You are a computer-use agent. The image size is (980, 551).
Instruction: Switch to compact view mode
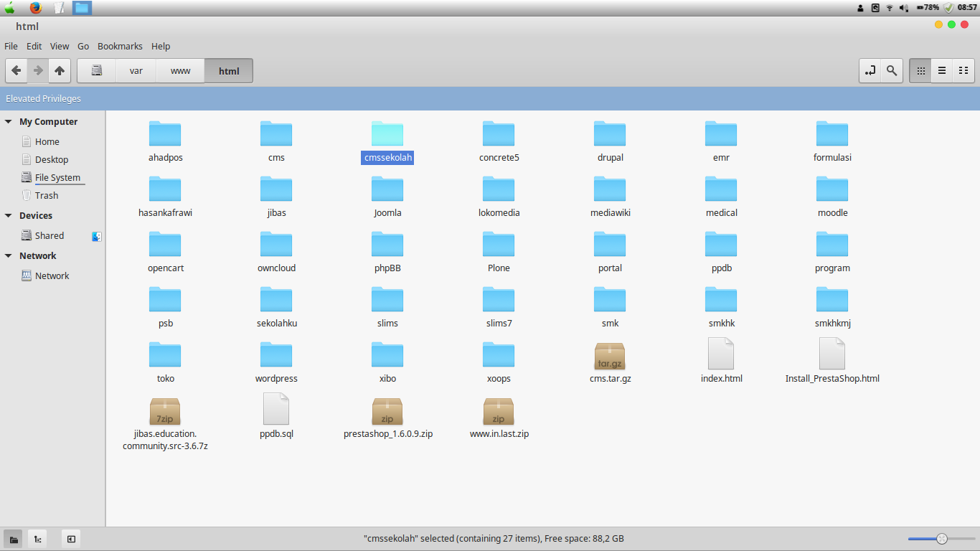[963, 71]
